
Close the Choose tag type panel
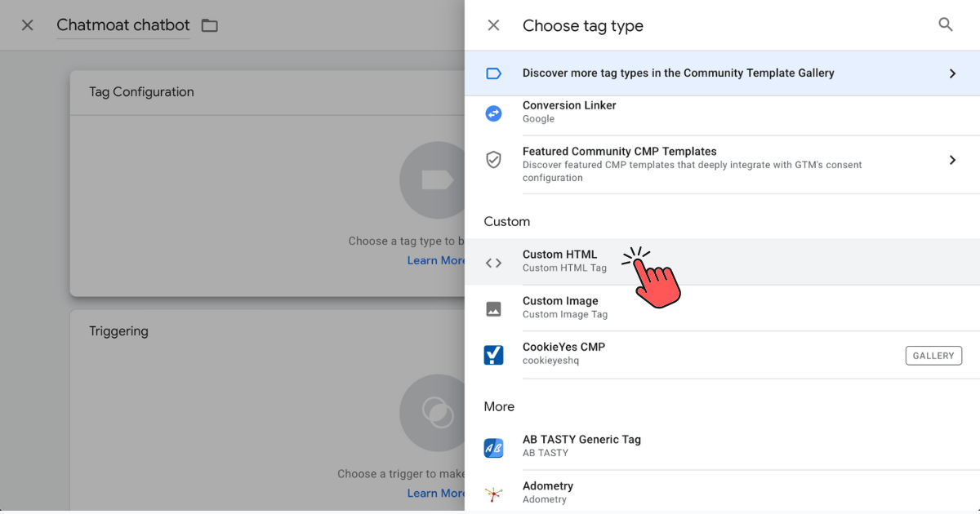(493, 25)
